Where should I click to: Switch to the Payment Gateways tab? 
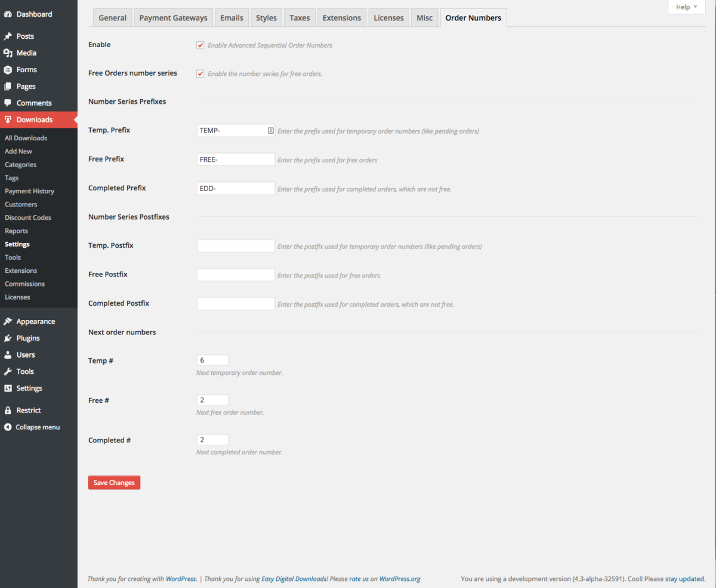pos(173,17)
